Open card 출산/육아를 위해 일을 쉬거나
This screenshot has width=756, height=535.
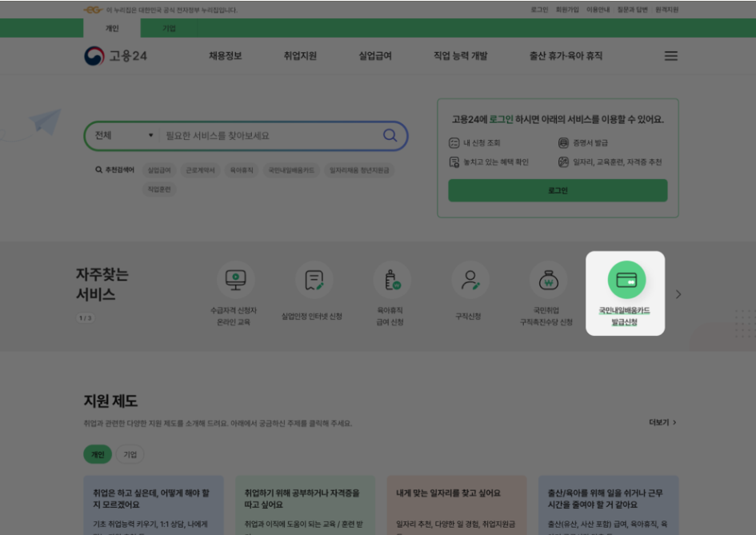click(x=609, y=505)
